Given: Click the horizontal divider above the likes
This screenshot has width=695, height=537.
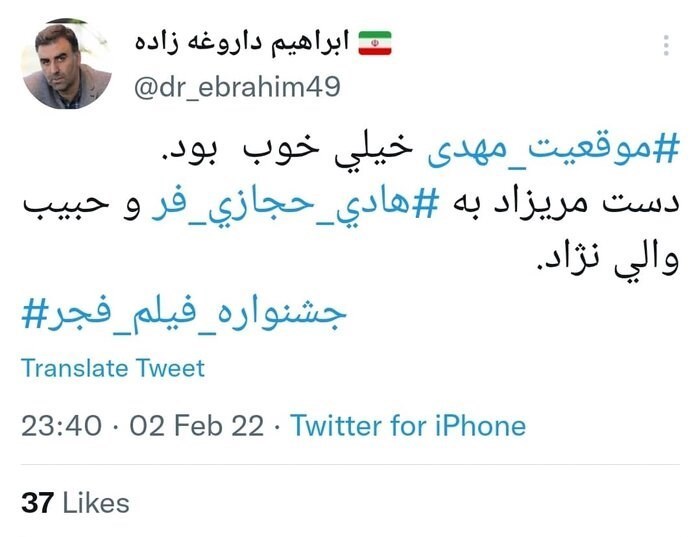Looking at the screenshot, I should tap(347, 467).
